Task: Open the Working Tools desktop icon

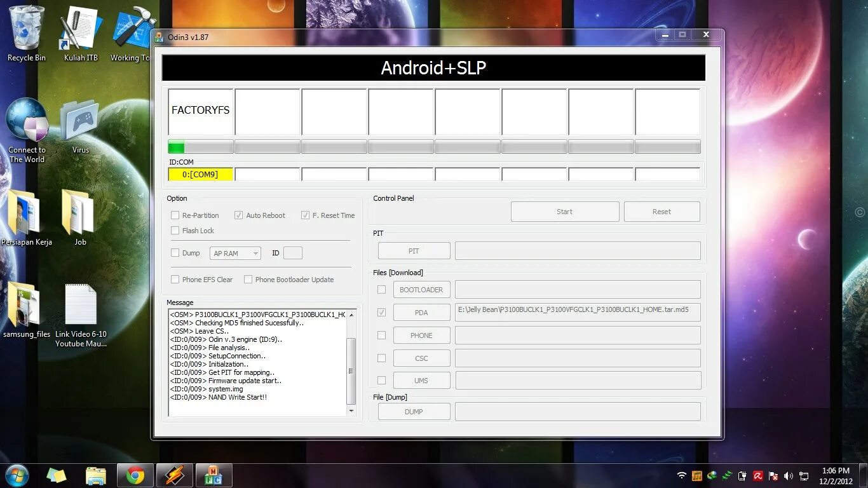Action: point(131,34)
